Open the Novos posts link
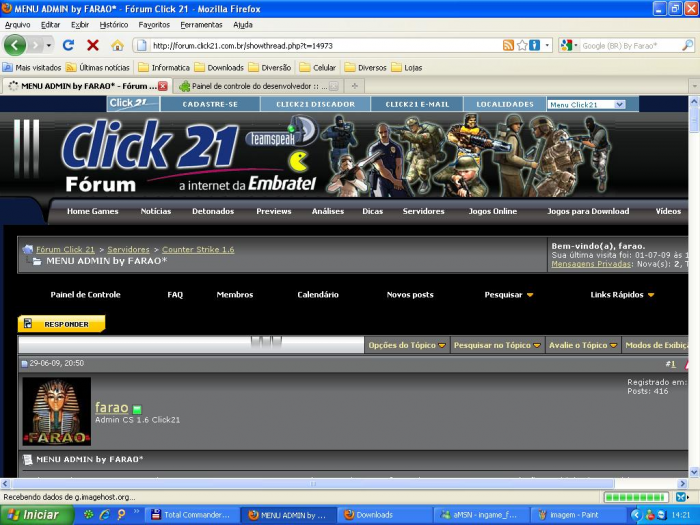The width and height of the screenshot is (700, 525). click(x=410, y=295)
